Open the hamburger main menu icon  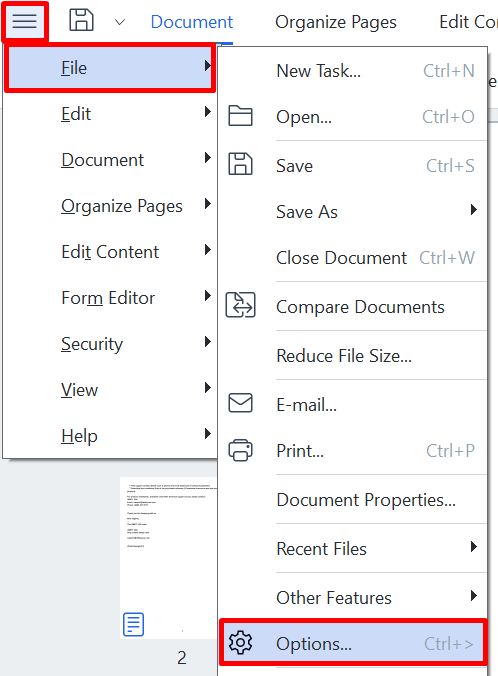coord(25,21)
